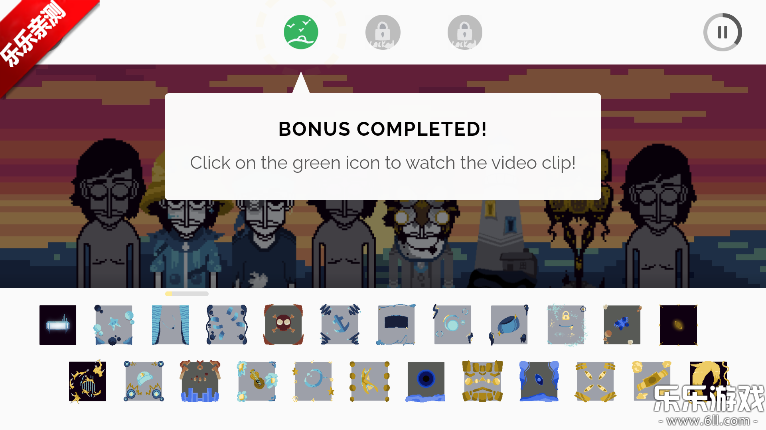This screenshot has width=766, height=430.
Task: Click the second locked bonus icon
Action: [x=465, y=32]
